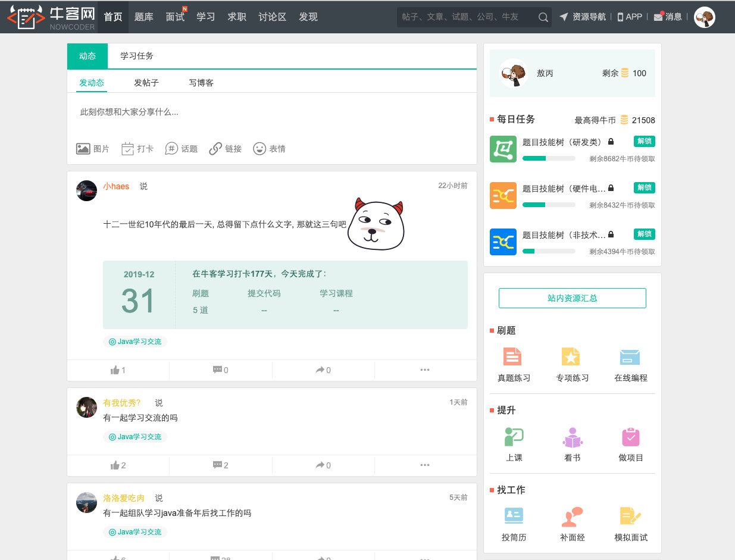Open 求职 in the navigation bar
This screenshot has height=560, width=735.
coord(237,17)
